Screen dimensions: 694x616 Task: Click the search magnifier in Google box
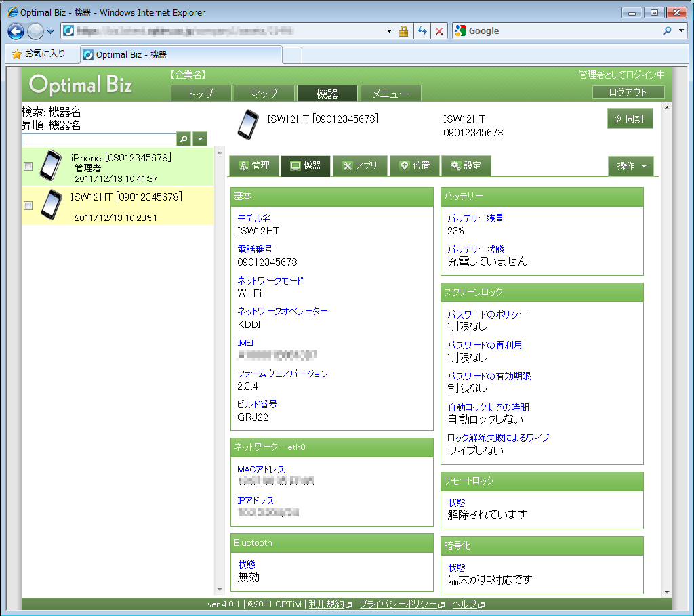pyautogui.click(x=667, y=31)
